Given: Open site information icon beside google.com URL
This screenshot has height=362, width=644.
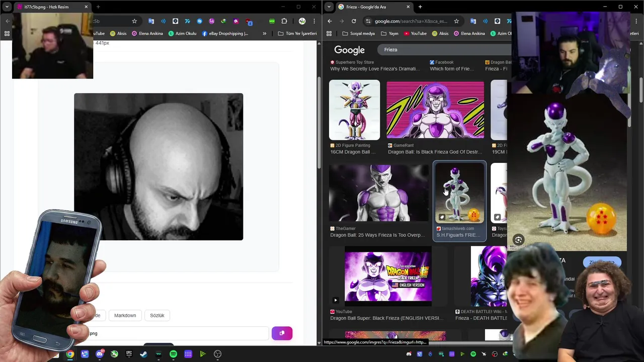Looking at the screenshot, I should tap(368, 21).
